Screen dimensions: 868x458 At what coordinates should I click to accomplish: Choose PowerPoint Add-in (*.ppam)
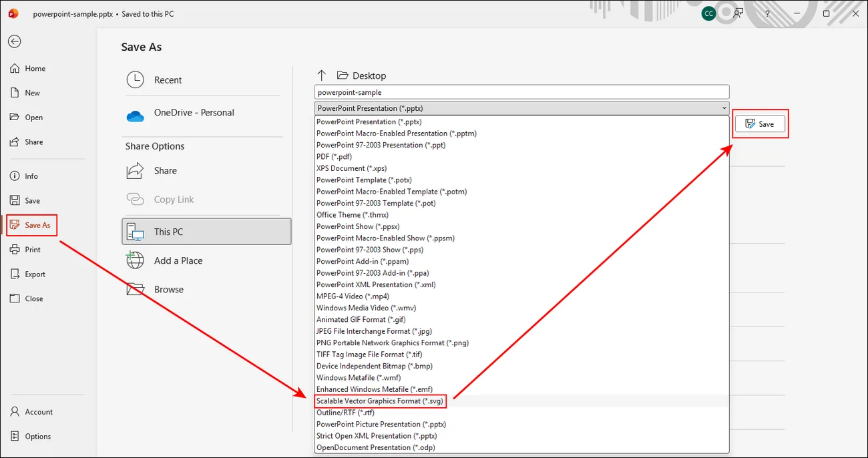click(x=521, y=261)
